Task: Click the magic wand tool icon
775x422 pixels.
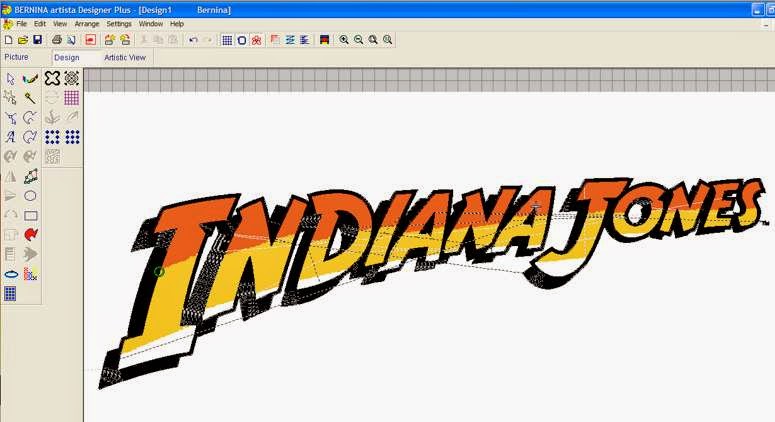Action: coord(30,98)
